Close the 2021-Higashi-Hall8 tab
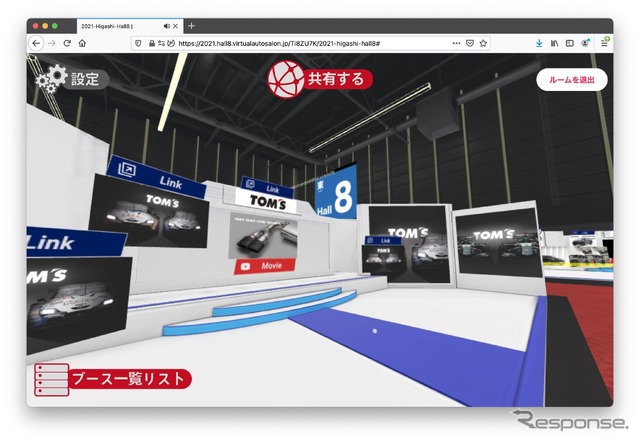Viewport: 640px width, 442px height. [175, 26]
